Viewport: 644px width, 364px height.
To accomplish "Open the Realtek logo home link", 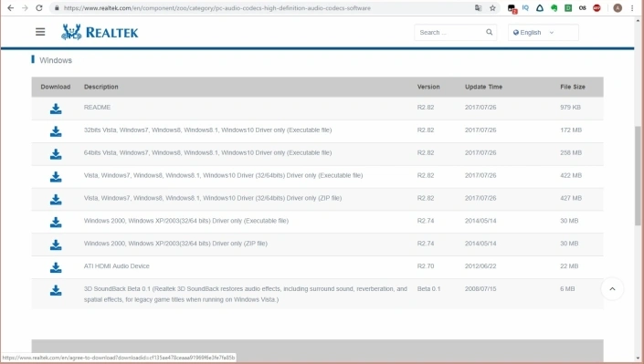I will tap(100, 32).
